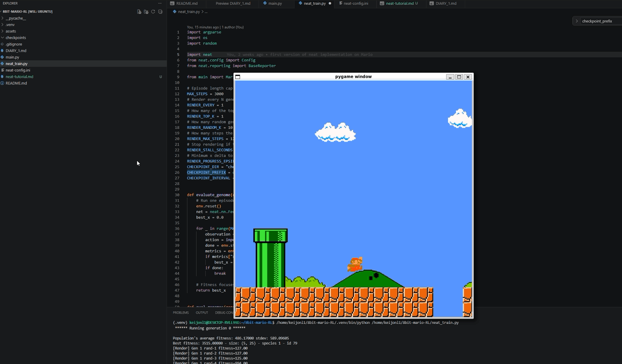
Task: Click the markdown icon beside DIARY_1.md in Explorer
Action: 2,51
